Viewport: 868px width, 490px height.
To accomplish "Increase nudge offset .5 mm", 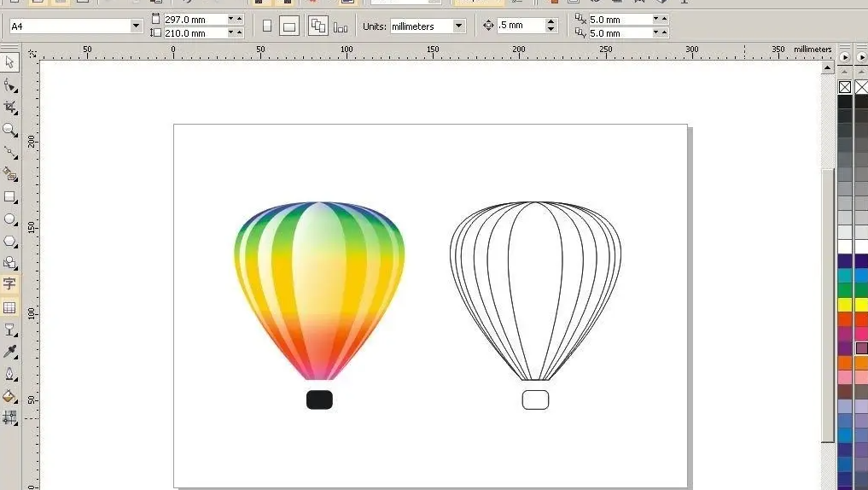I will click(x=551, y=21).
